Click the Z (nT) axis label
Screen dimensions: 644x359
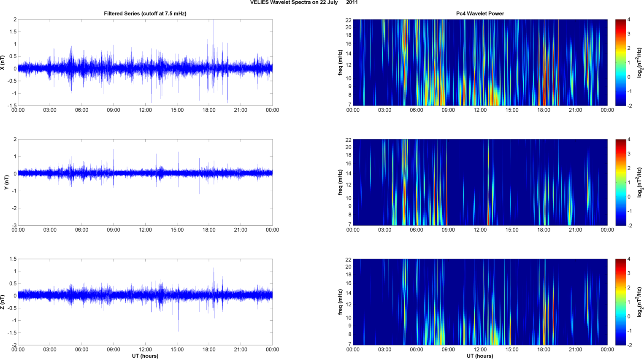point(3,302)
